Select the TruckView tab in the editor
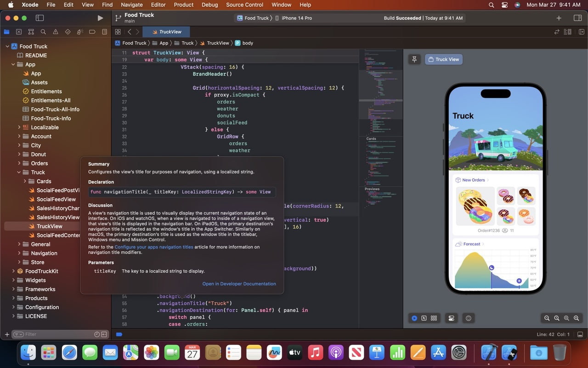The image size is (588, 368). pos(166,32)
